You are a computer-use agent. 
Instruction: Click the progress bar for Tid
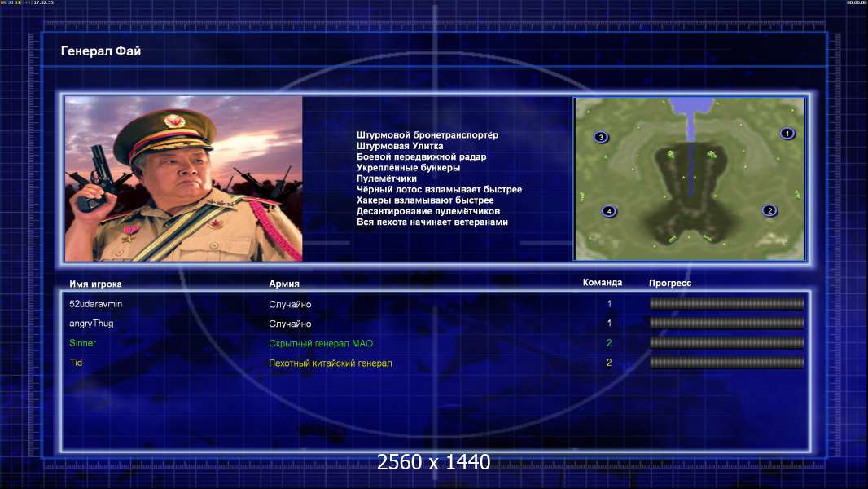[x=726, y=363]
